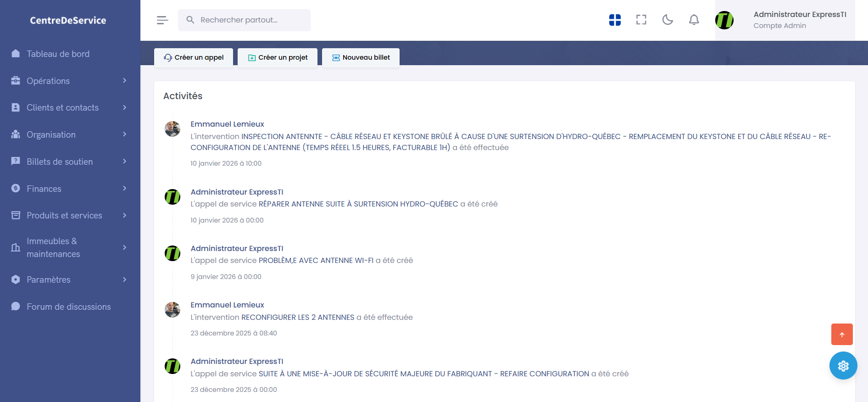868x402 pixels.
Task: Click the Organisation people icon
Action: (16, 134)
